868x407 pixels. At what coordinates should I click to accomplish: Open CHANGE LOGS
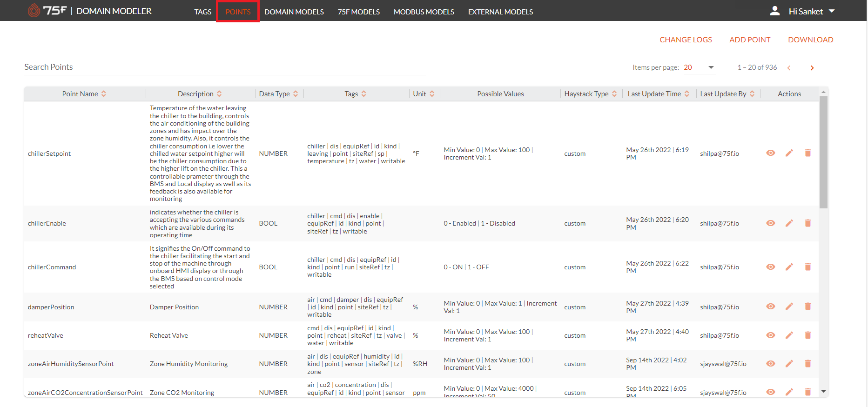686,40
